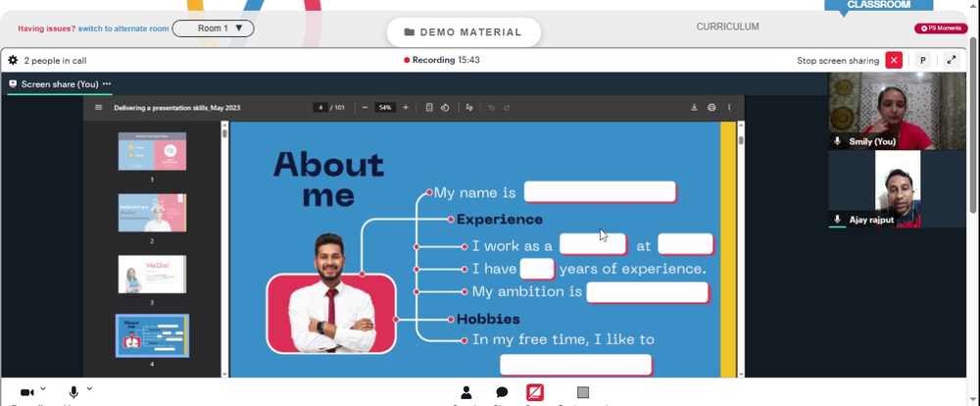Viewport: 980px width, 406px height.
Task: Download the PDF document
Action: coord(694,108)
